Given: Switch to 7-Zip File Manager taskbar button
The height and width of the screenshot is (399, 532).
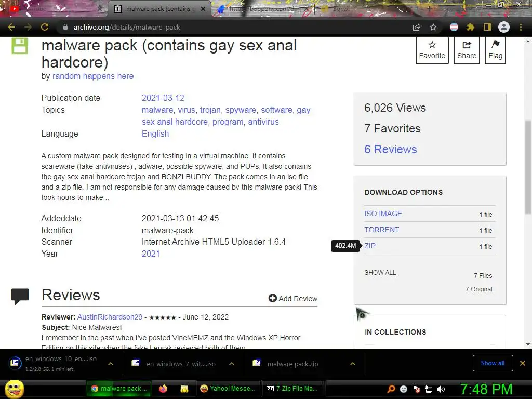Looking at the screenshot, I should (x=292, y=389).
